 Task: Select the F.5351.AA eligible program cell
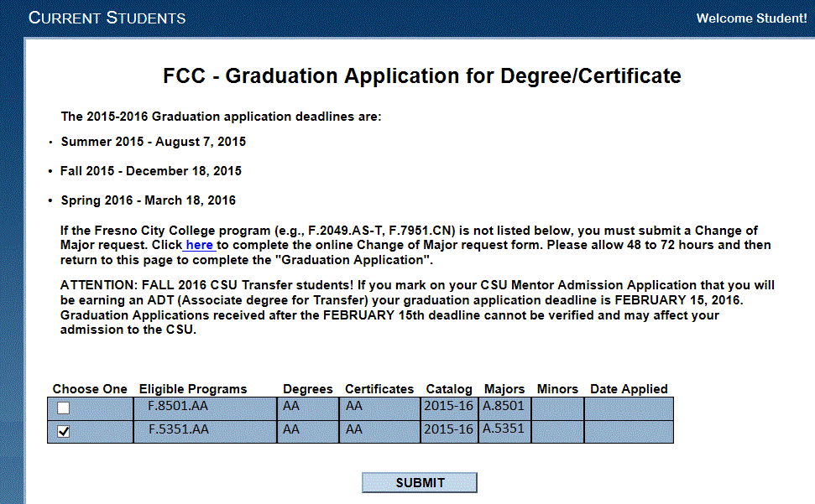[x=206, y=432]
